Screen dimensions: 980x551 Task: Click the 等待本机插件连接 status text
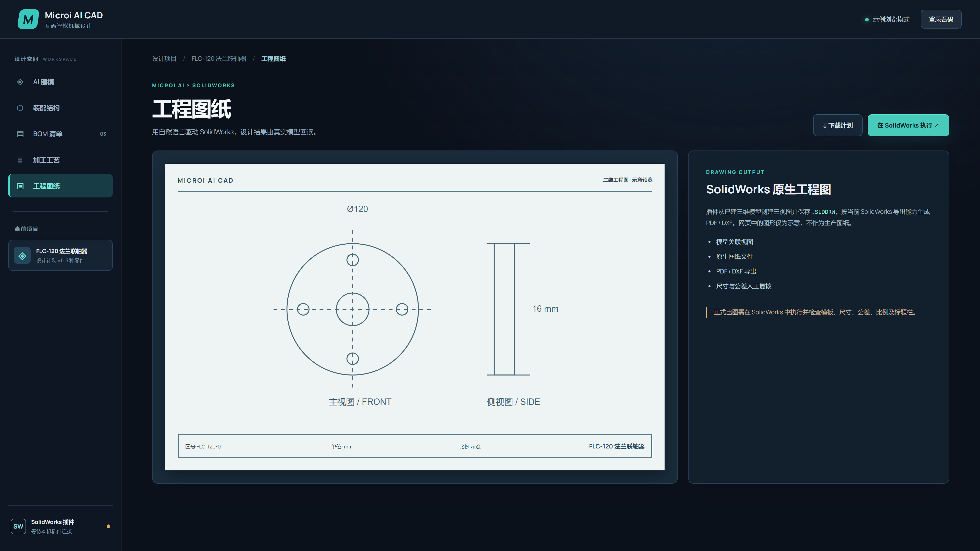click(51, 531)
